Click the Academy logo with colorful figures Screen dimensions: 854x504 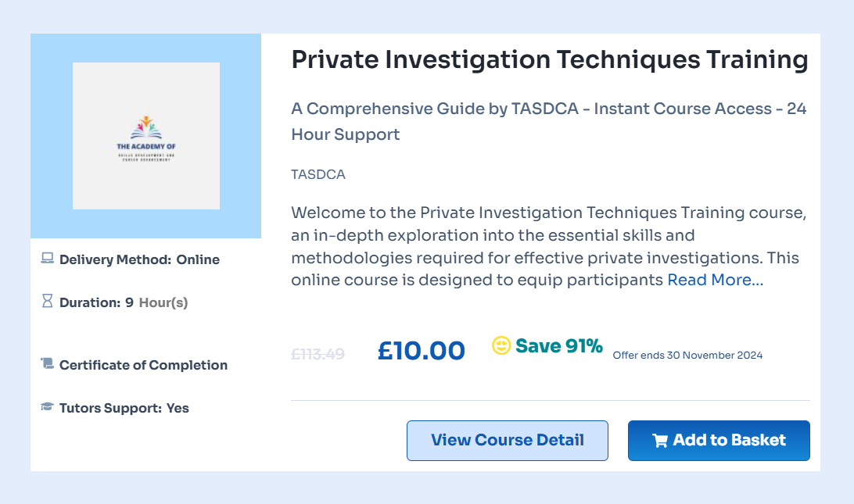[146, 139]
